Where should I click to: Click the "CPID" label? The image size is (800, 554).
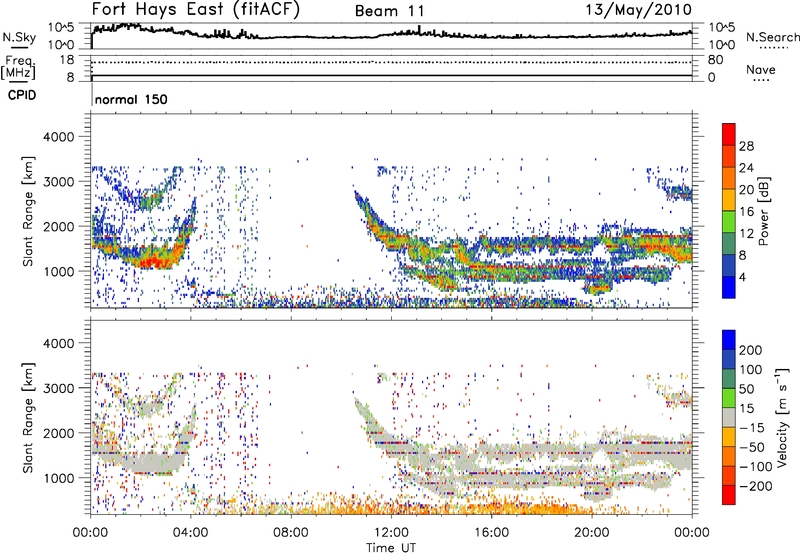tap(22, 95)
